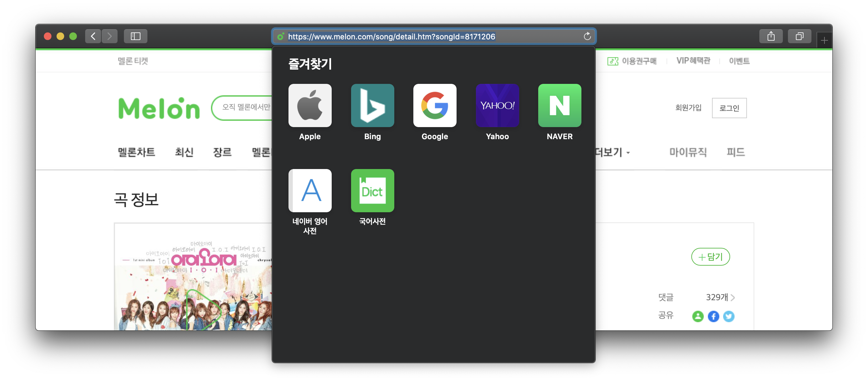The width and height of the screenshot is (868, 380).
Task: Show the tab overview
Action: pyautogui.click(x=799, y=37)
